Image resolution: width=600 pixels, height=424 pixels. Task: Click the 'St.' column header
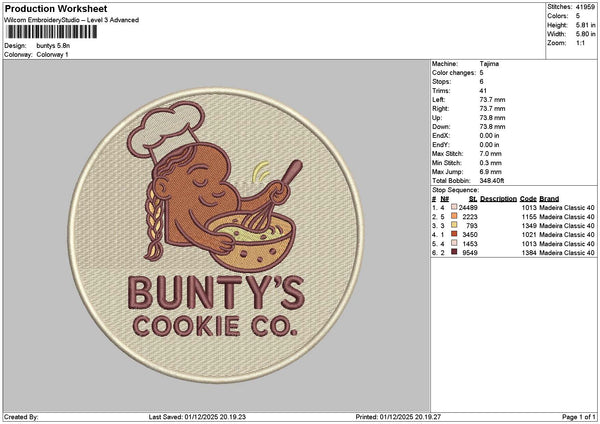473,199
